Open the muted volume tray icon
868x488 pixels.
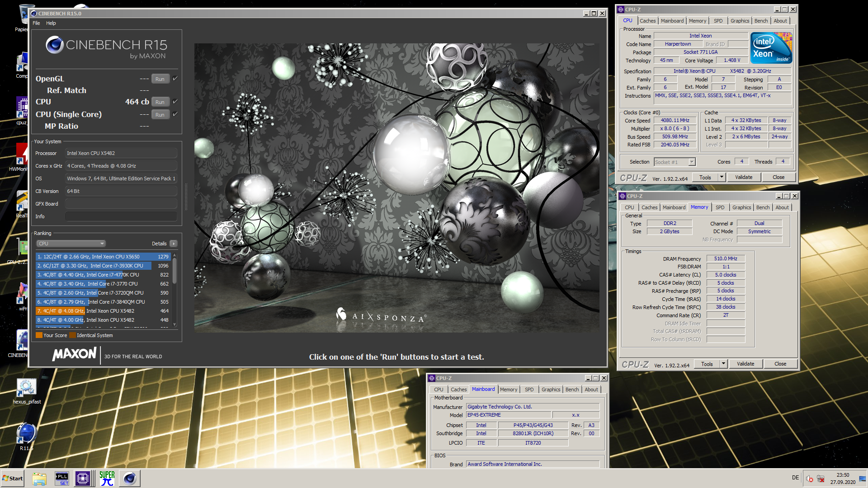pyautogui.click(x=810, y=479)
